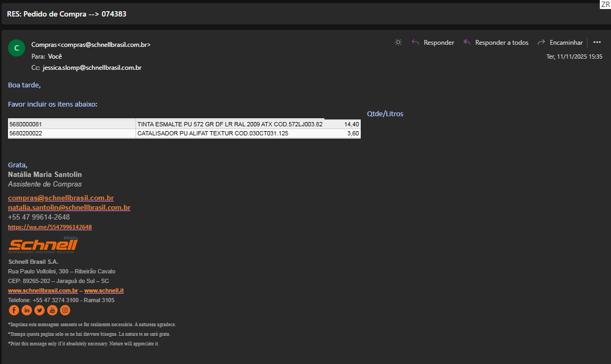The width and height of the screenshot is (611, 364).
Task: Forward email with Encaminhar
Action: pyautogui.click(x=560, y=43)
